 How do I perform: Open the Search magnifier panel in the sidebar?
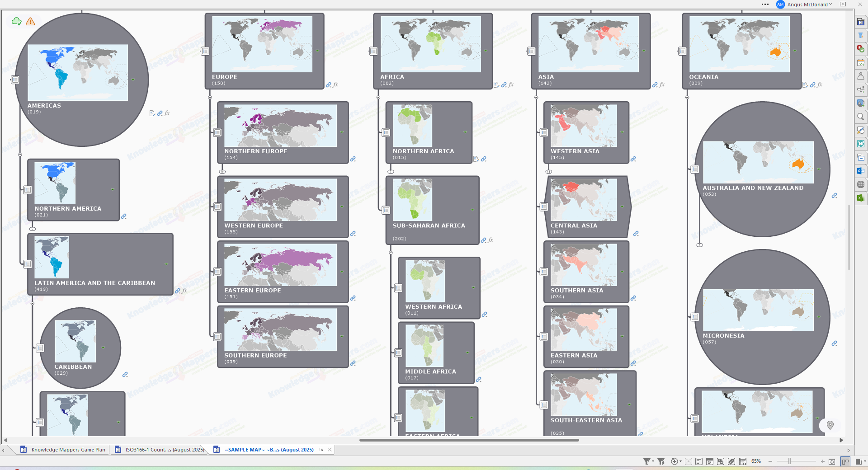click(860, 117)
